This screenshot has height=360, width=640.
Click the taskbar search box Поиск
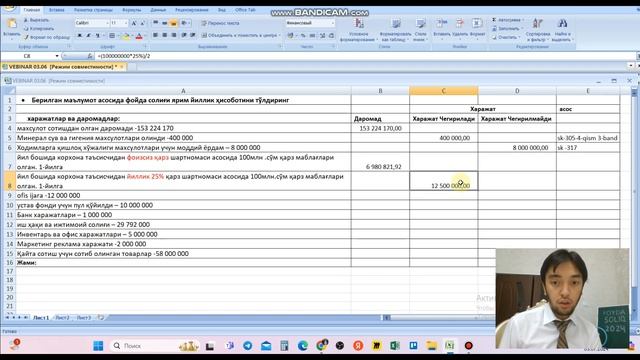155,346
